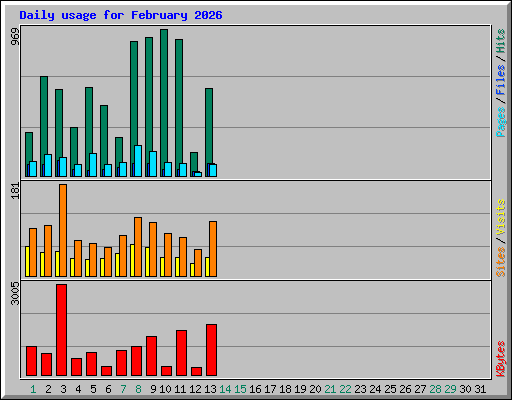Click the yellow sites bar for day 1
Image resolution: width=512 pixels, height=400 pixels.
click(x=27, y=262)
